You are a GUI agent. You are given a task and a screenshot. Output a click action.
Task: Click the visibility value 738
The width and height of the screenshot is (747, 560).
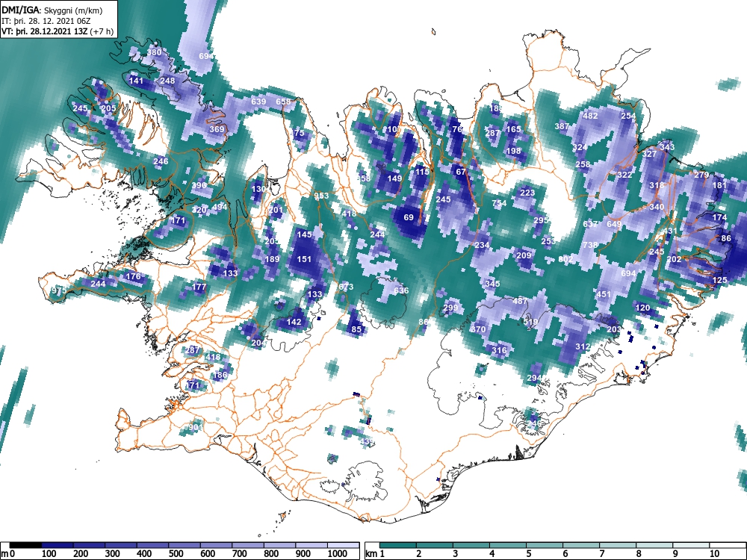coord(590,245)
